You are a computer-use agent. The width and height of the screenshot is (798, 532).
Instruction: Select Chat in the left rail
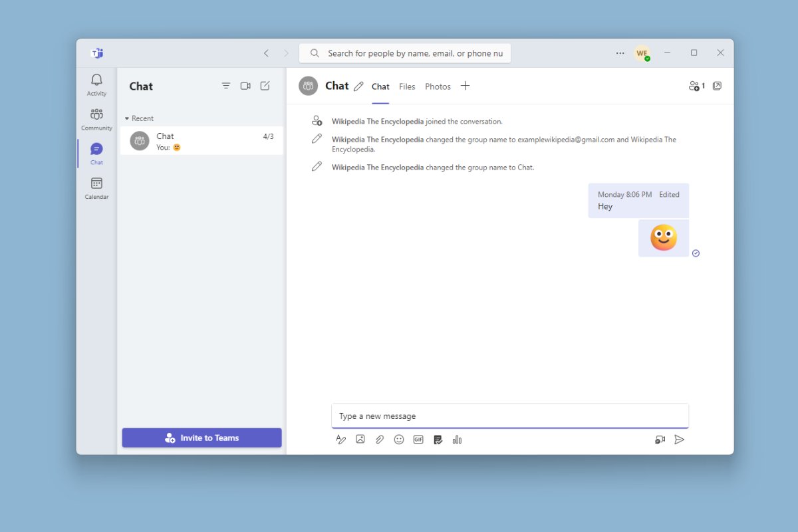coord(96,154)
